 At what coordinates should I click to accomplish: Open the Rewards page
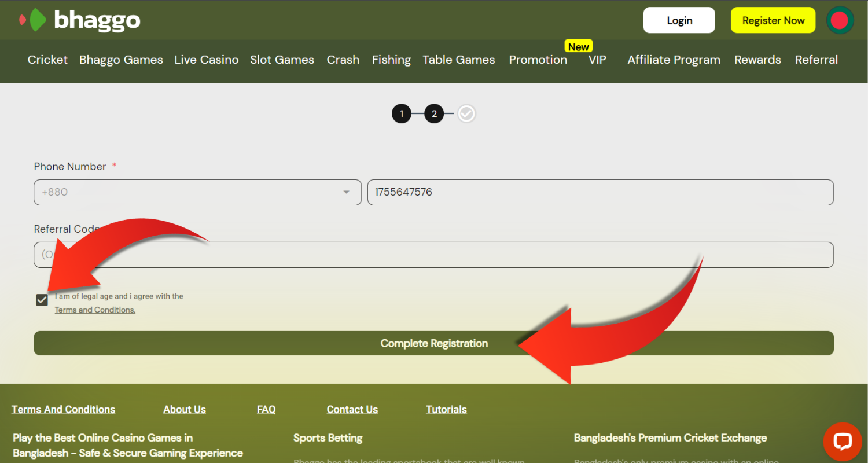pos(757,60)
